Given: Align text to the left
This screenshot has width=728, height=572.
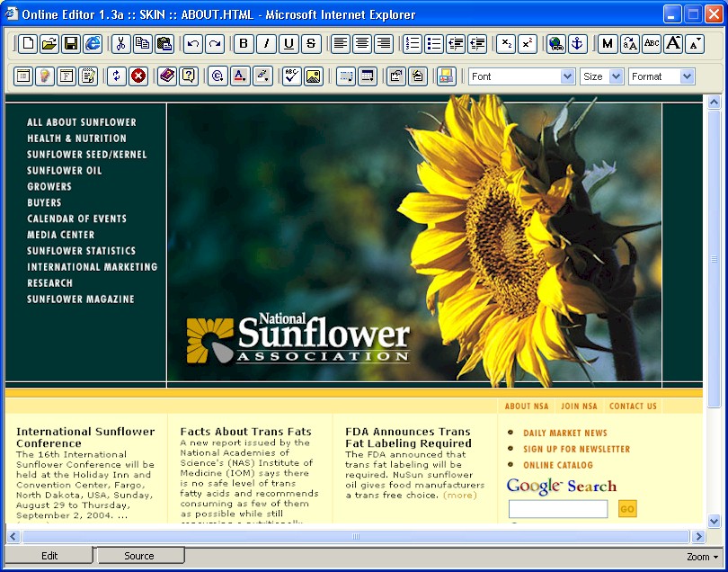Looking at the screenshot, I should tap(341, 44).
